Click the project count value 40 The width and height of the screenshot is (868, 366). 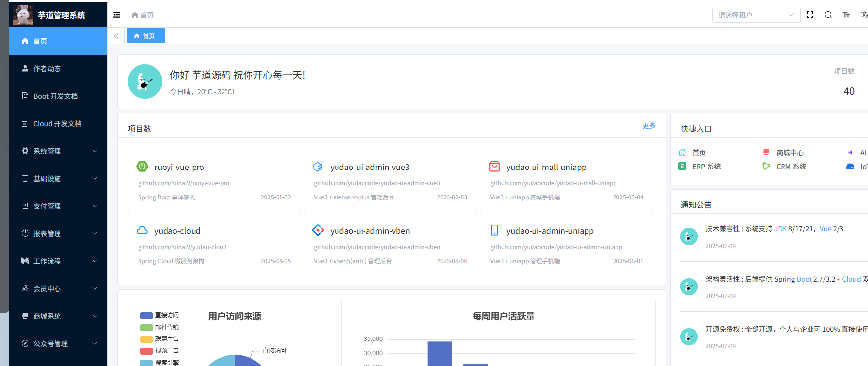tap(849, 91)
